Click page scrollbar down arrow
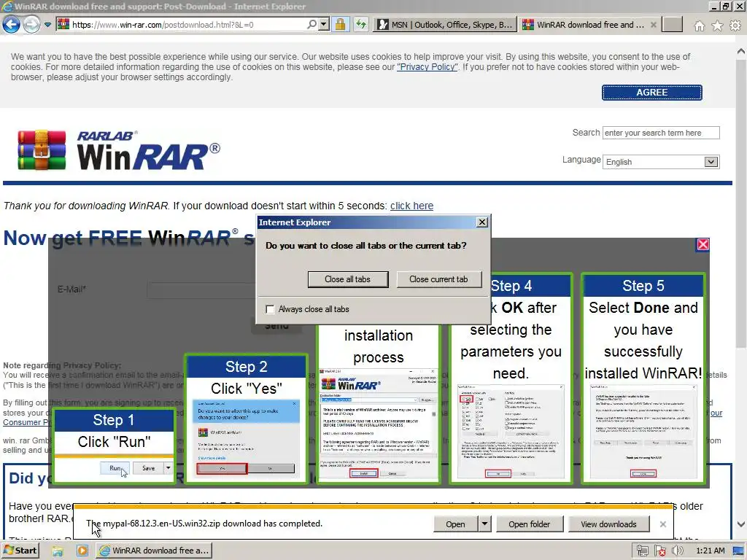The width and height of the screenshot is (747, 560). pyautogui.click(x=741, y=524)
